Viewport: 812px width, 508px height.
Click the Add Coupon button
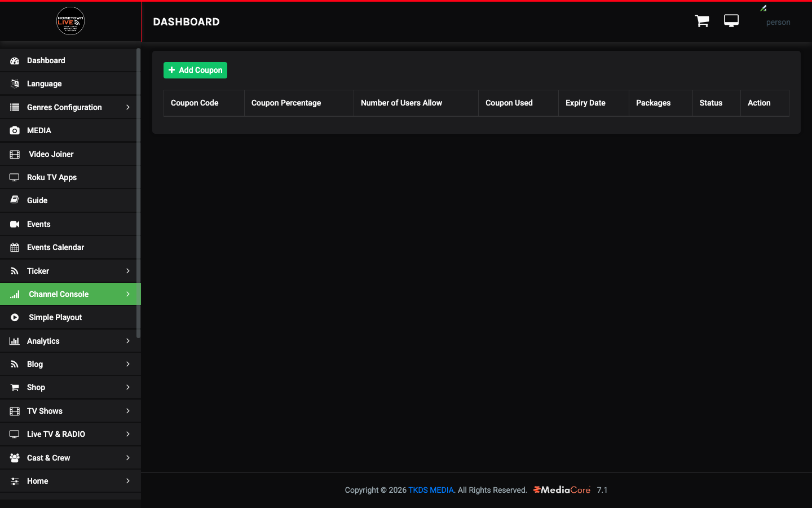(195, 70)
